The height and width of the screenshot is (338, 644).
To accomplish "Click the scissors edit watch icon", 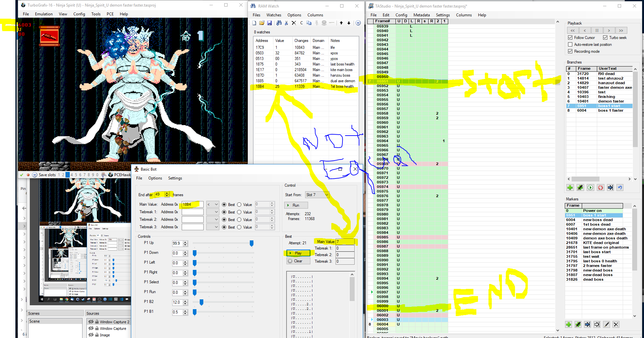I will tap(286, 23).
